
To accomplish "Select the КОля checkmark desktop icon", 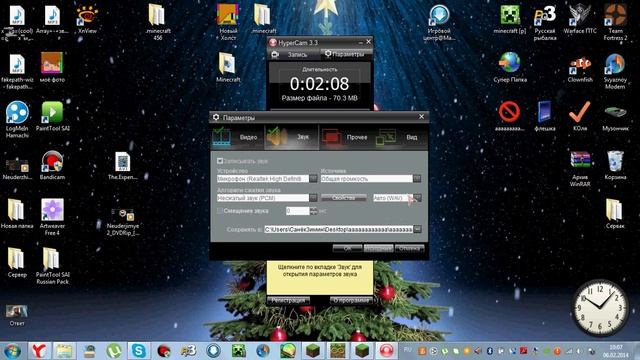I will 580,116.
